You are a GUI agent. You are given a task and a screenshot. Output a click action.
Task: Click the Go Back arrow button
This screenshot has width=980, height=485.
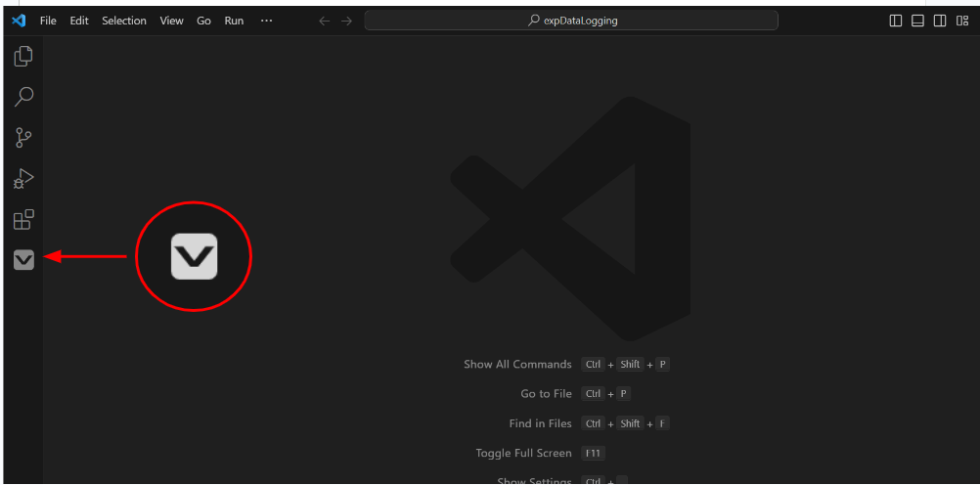pos(325,21)
